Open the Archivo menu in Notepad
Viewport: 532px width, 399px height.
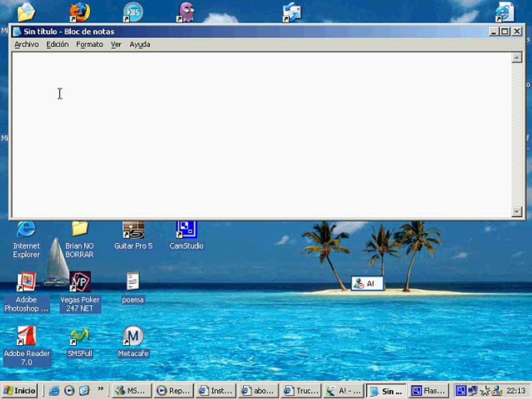(27, 44)
